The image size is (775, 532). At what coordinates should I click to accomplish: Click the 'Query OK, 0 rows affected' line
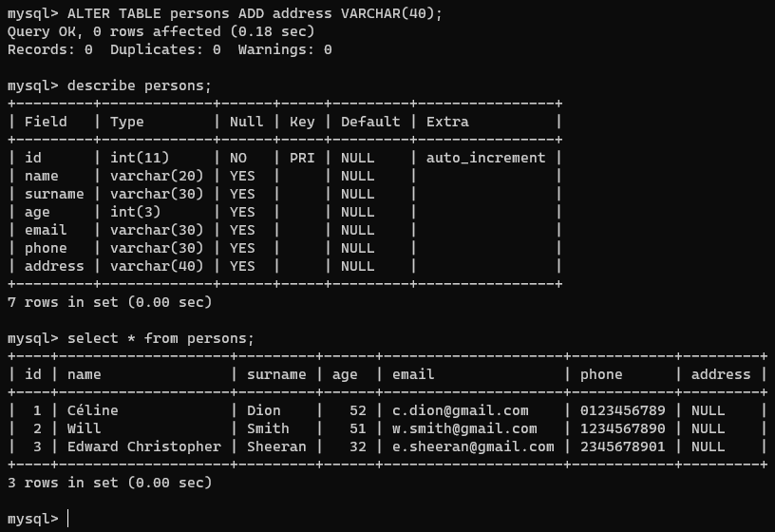[161, 31]
